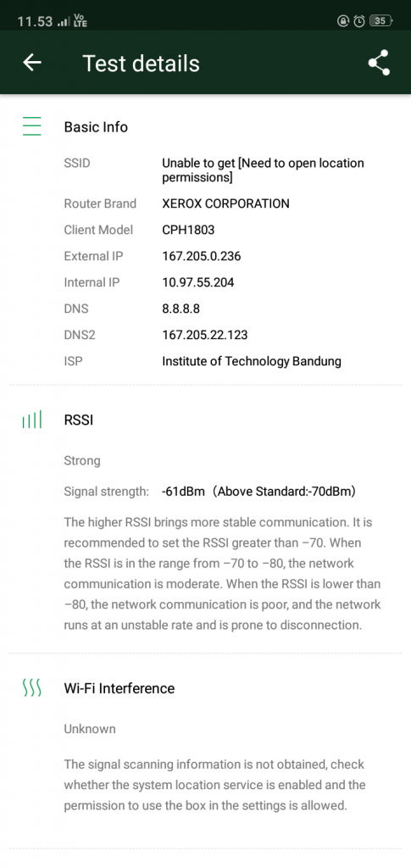The width and height of the screenshot is (411, 868).
Task: Tap the Internal IP value 10.97.55.204
Action: 198,282
